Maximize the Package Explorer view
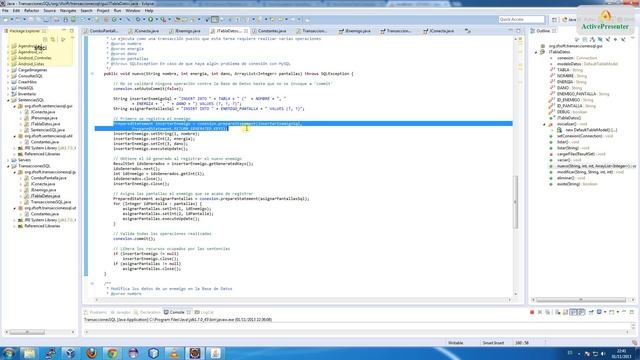 (72, 31)
